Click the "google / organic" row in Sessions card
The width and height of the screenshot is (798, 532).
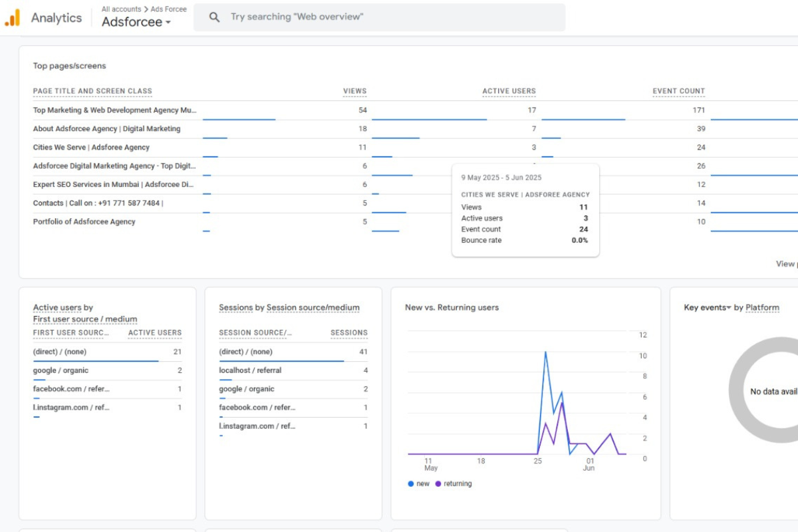293,389
